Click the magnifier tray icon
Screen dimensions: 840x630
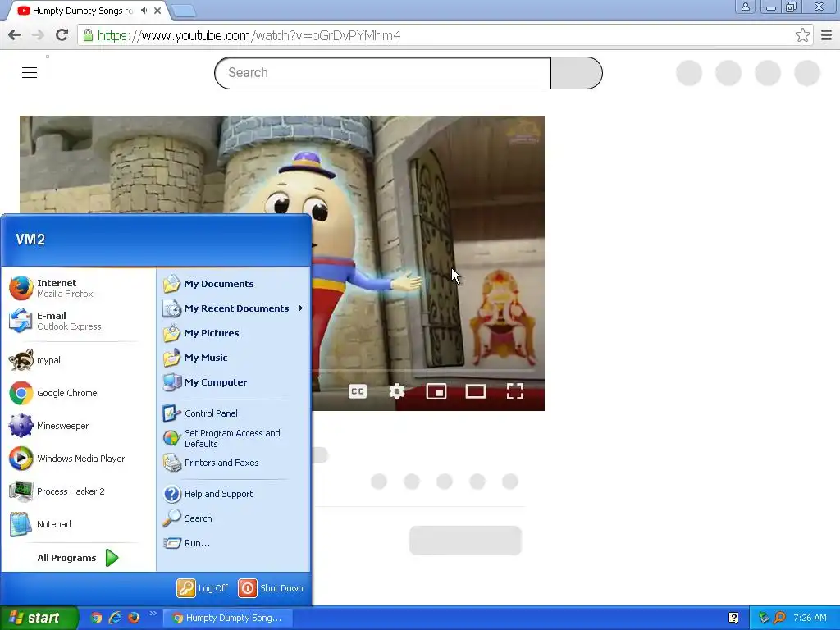[779, 618]
